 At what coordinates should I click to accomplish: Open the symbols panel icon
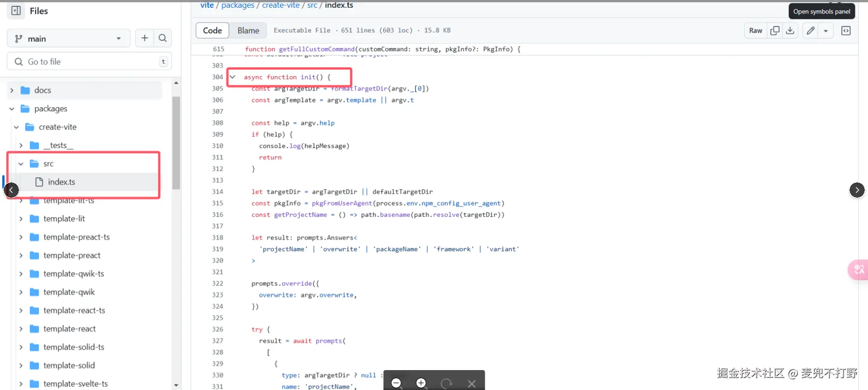tap(846, 30)
